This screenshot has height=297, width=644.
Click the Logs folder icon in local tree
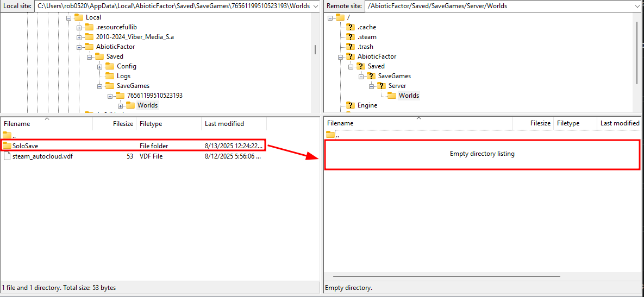click(110, 76)
